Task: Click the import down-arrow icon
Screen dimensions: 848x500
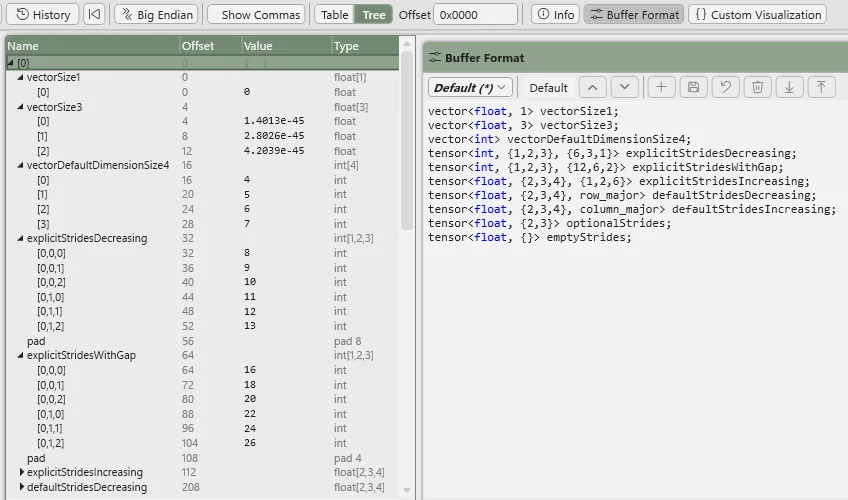Action: tap(789, 87)
